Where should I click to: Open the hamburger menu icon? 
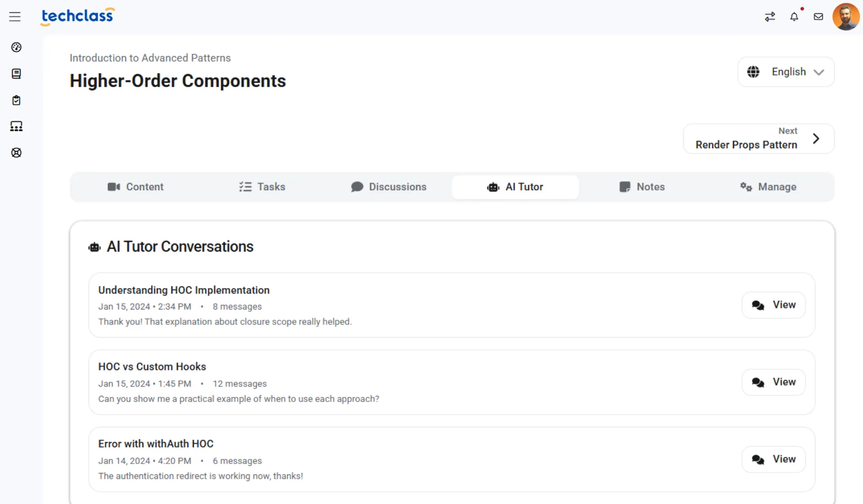15,17
